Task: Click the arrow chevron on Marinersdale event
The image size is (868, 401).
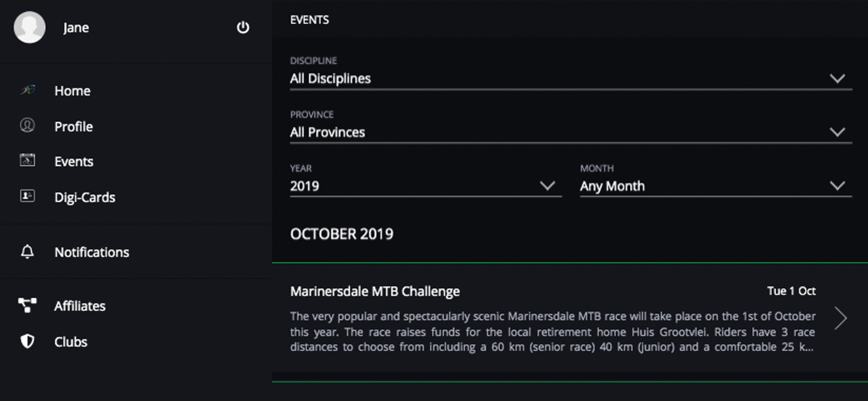Action: [x=840, y=318]
